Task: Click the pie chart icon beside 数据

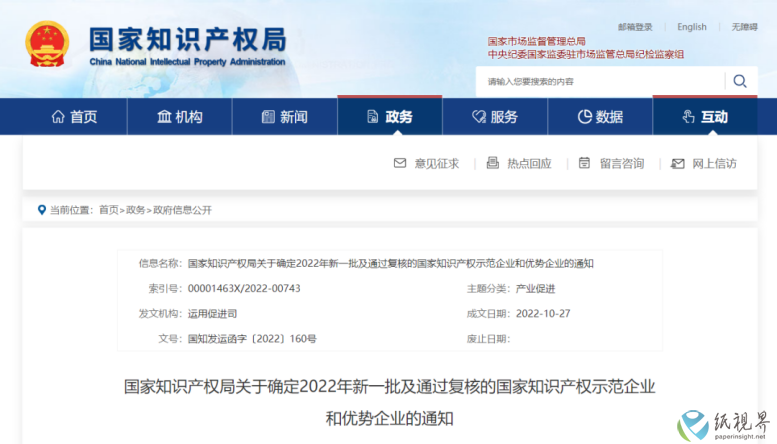Action: click(585, 117)
